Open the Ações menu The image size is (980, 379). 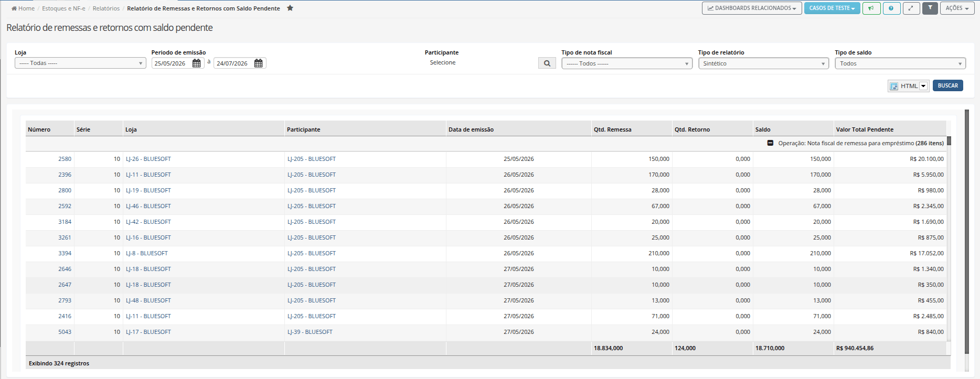pos(957,8)
